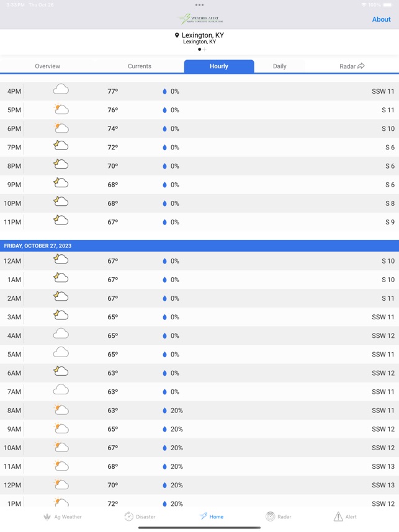Select the SSW 11 wind for 4PM
The image size is (399, 532).
click(383, 91)
